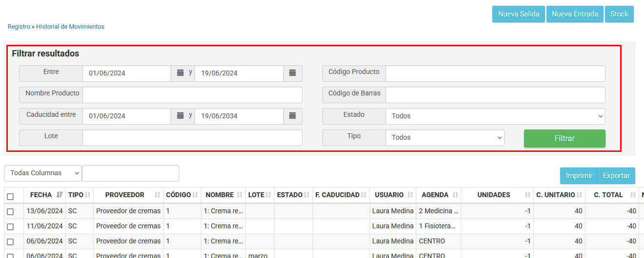Sort by AGENDA column arrows
The height and width of the screenshot is (258, 644).
click(x=455, y=195)
